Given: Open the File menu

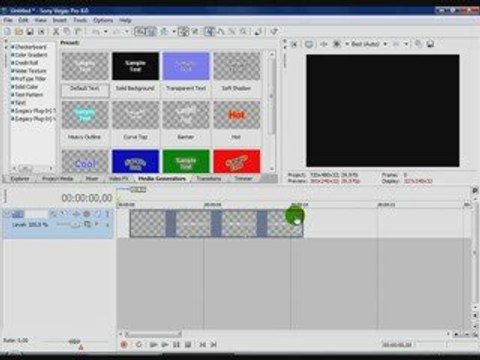Looking at the screenshot, I should click(x=8, y=20).
